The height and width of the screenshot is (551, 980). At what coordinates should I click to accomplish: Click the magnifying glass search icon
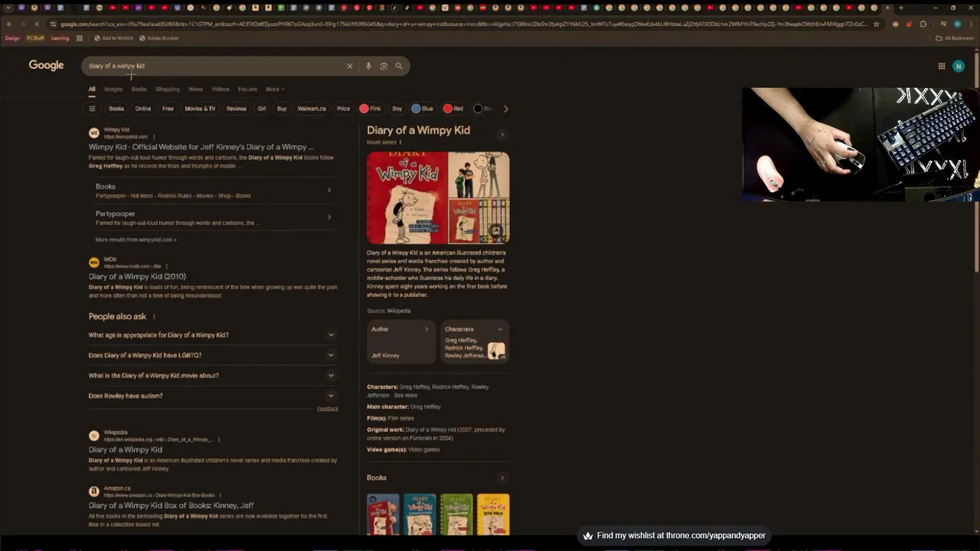pyautogui.click(x=399, y=66)
